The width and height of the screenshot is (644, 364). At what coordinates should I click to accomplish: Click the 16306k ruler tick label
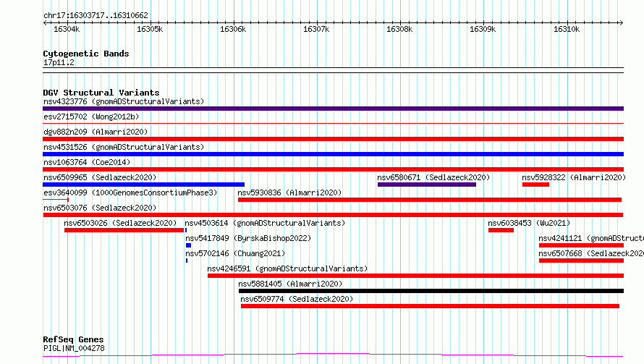[233, 29]
